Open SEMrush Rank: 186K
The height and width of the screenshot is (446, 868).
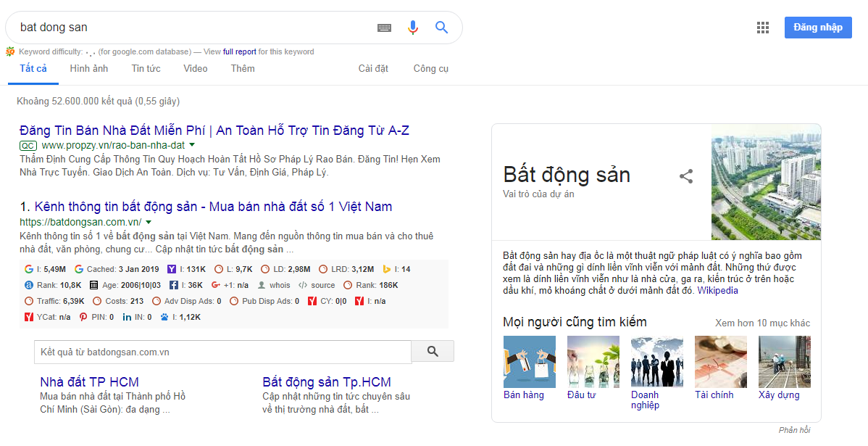(x=370, y=285)
